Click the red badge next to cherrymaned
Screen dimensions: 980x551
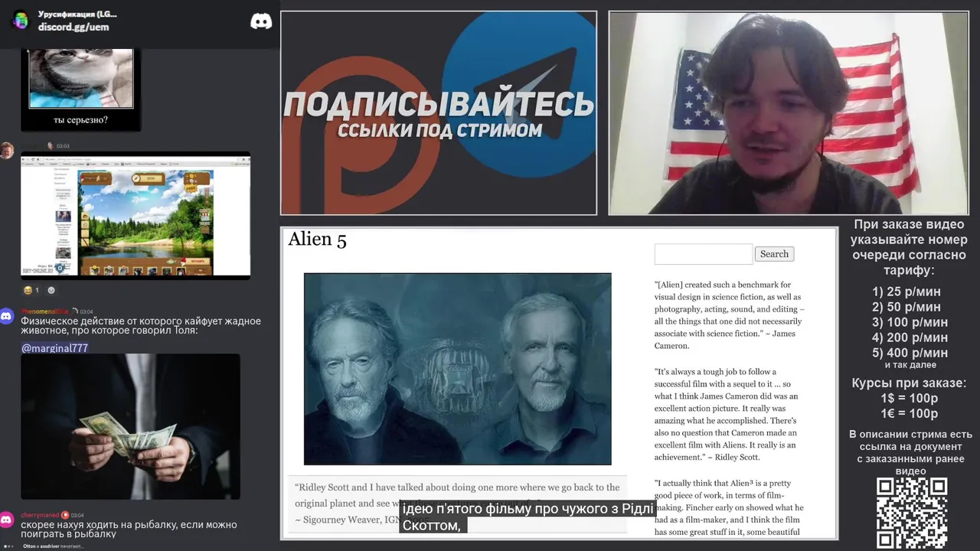tap(65, 515)
